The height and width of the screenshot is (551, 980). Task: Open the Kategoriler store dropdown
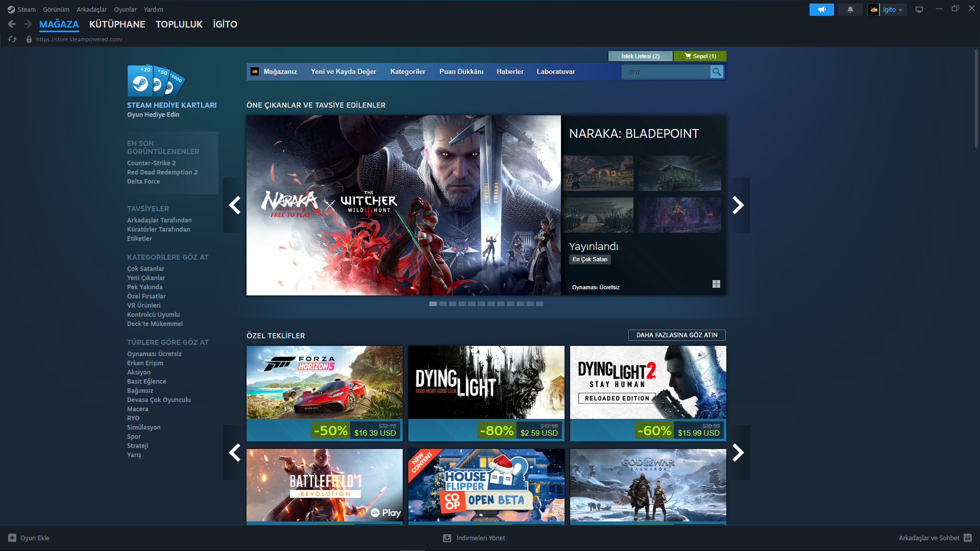(x=407, y=72)
